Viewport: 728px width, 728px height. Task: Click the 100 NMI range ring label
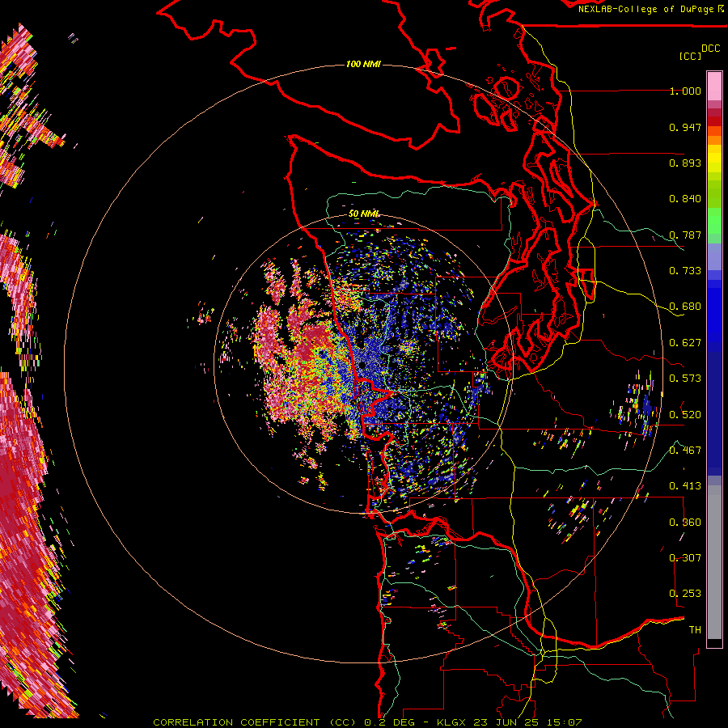point(363,64)
